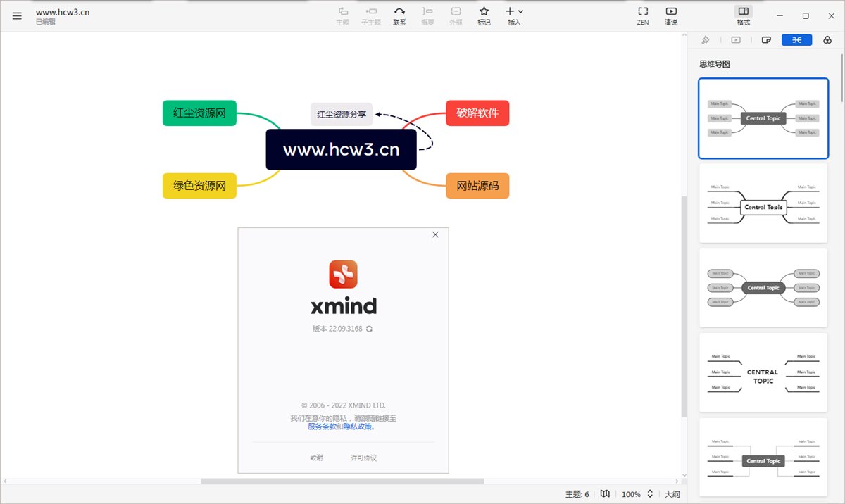Viewport: 845px width, 504px height.
Task: Click 许可协议 license agreement button
Action: [363, 458]
